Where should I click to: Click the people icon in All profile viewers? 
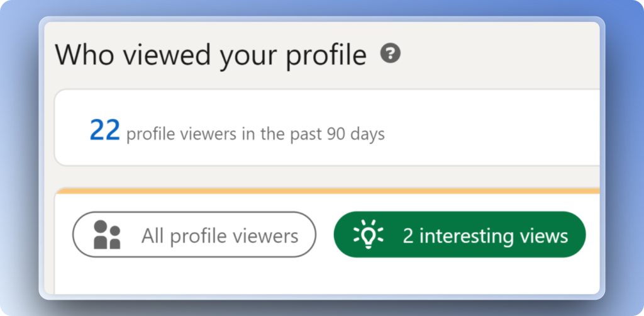pyautogui.click(x=106, y=235)
